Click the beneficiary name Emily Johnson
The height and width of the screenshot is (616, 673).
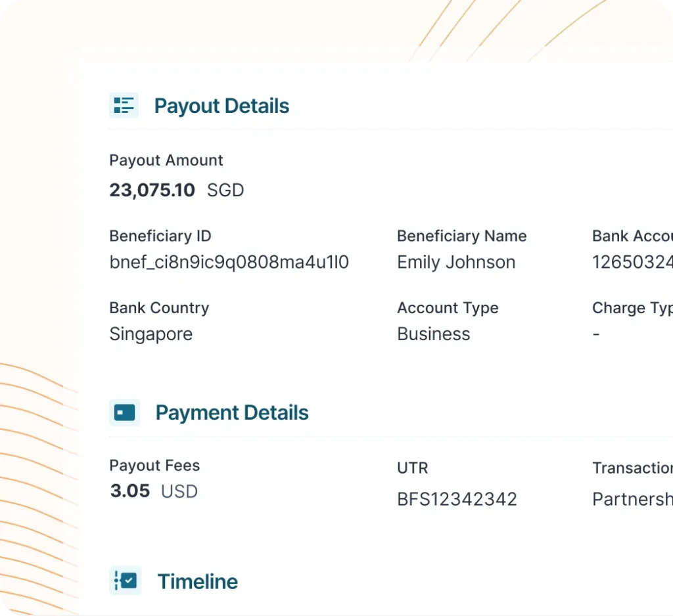(x=456, y=263)
